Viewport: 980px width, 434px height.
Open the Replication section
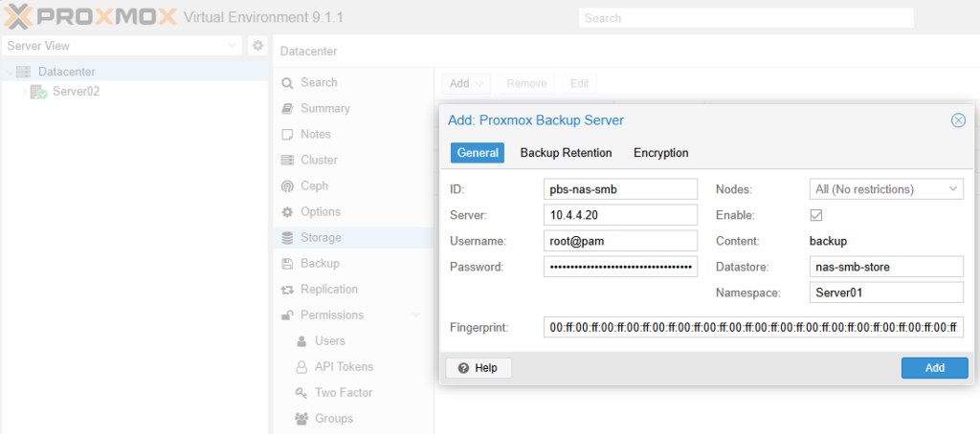[328, 289]
